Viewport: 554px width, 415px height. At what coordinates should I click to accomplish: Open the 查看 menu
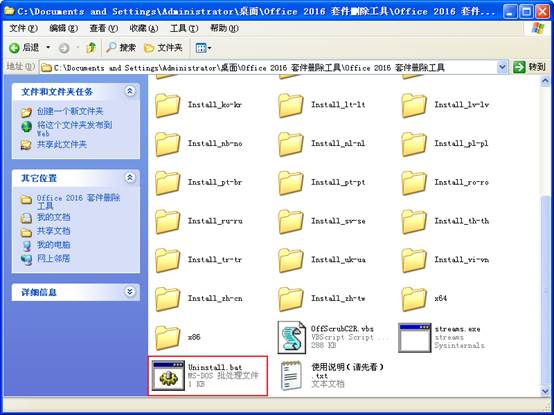click(x=103, y=28)
